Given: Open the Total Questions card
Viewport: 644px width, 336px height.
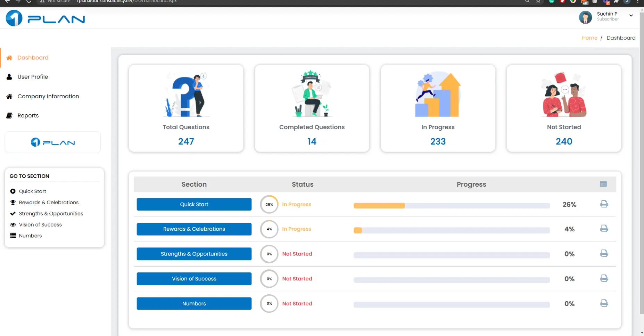Looking at the screenshot, I should pyautogui.click(x=186, y=108).
